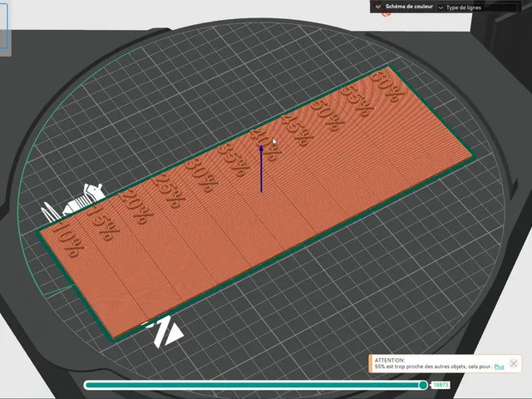Dismiss the ATTENTION warning with the X

pos(514,364)
